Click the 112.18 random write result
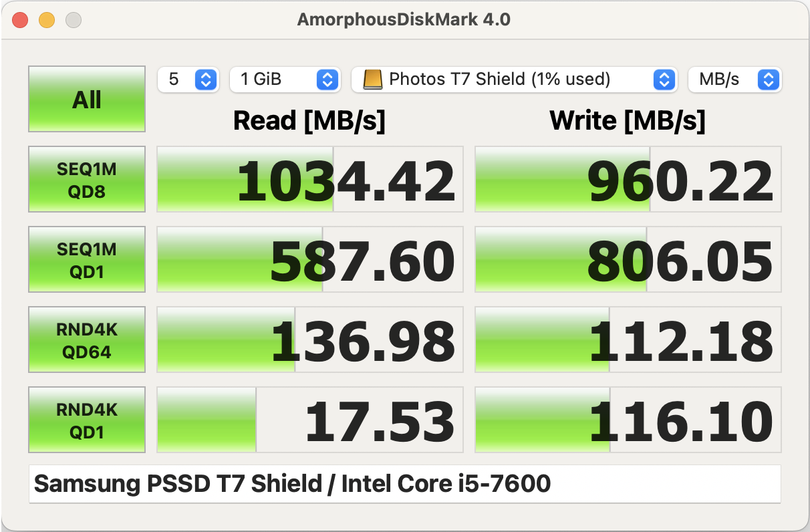 point(628,340)
